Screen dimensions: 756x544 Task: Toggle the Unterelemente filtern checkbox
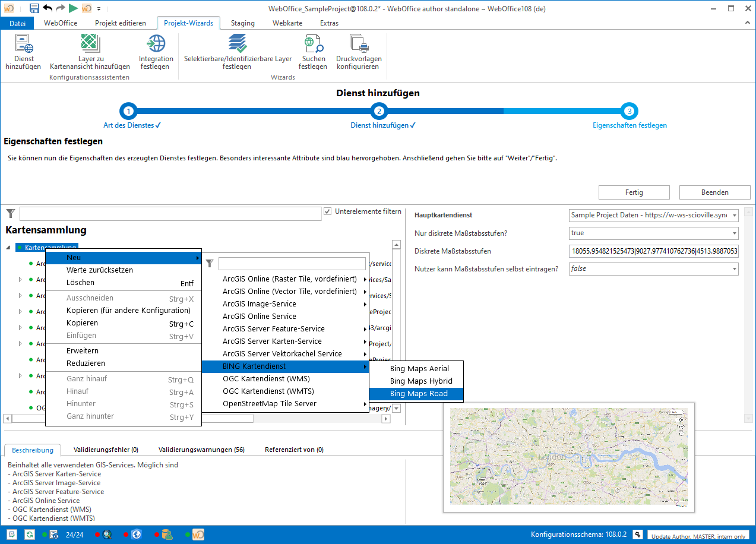point(328,211)
